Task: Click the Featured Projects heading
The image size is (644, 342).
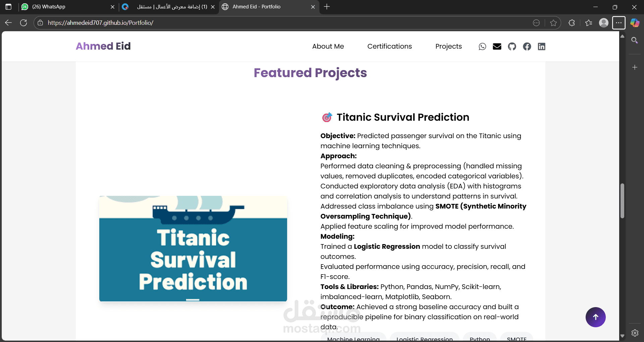Action: 310,73
